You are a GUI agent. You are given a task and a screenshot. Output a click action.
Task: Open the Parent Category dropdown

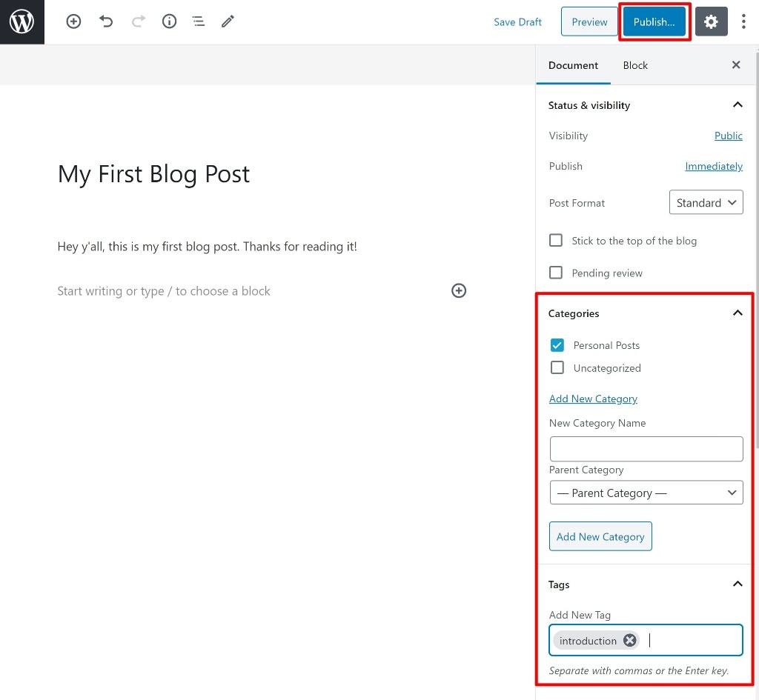646,493
